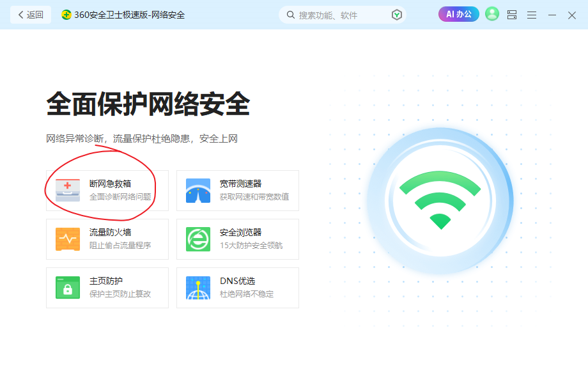The image size is (588, 371).
Task: Open the multi-window layout switcher icon
Action: pyautogui.click(x=511, y=14)
